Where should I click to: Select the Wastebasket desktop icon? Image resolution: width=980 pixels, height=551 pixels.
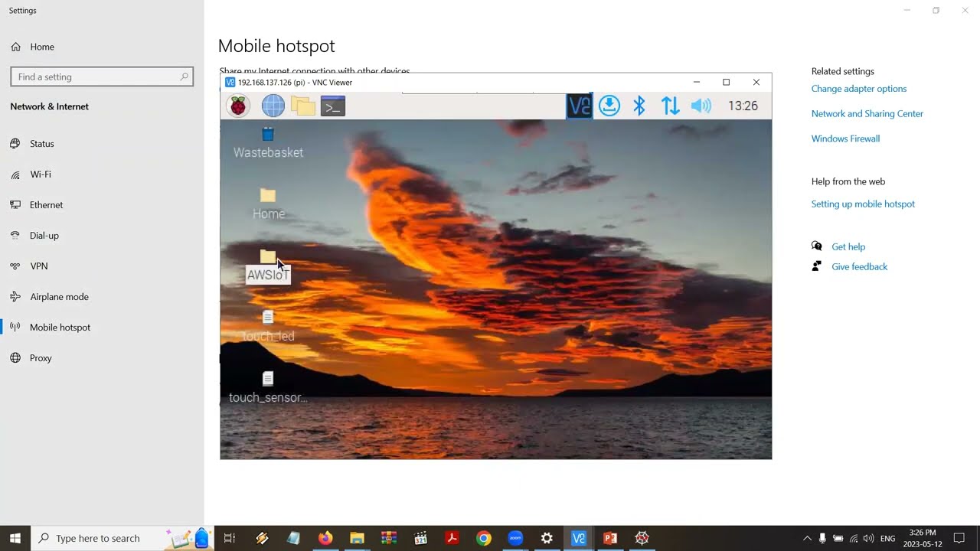268,143
